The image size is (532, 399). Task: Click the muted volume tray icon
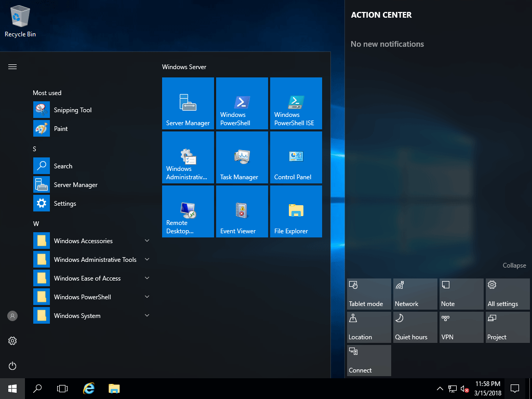click(x=464, y=389)
